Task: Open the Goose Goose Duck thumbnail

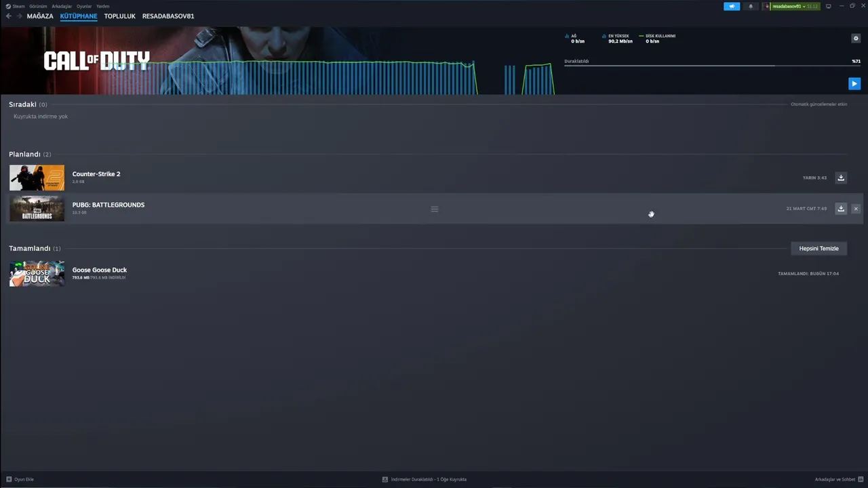Action: pyautogui.click(x=37, y=274)
